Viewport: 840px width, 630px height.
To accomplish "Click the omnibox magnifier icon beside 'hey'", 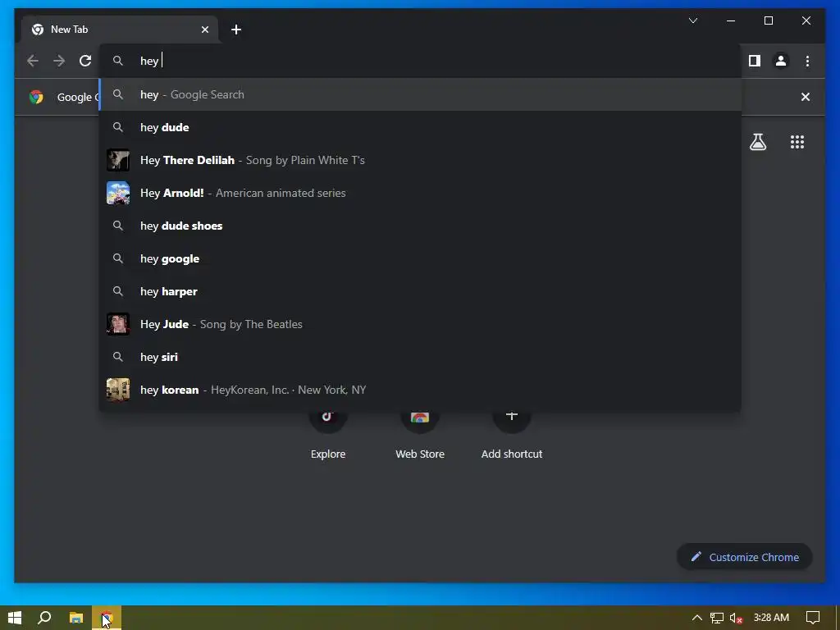I will coord(118,61).
